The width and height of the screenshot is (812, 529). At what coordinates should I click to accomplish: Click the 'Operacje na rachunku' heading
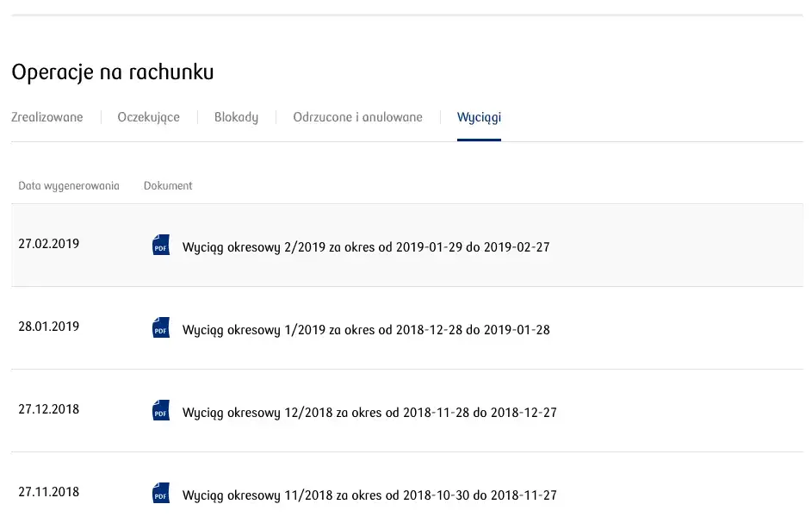(x=113, y=72)
